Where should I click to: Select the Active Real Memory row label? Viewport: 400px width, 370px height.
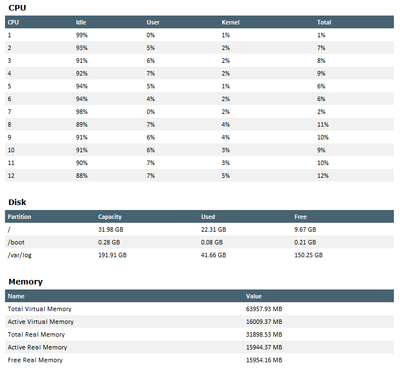point(37,347)
